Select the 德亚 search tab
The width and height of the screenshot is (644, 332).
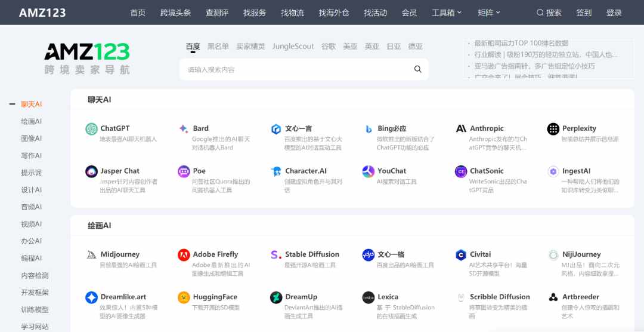pyautogui.click(x=416, y=47)
